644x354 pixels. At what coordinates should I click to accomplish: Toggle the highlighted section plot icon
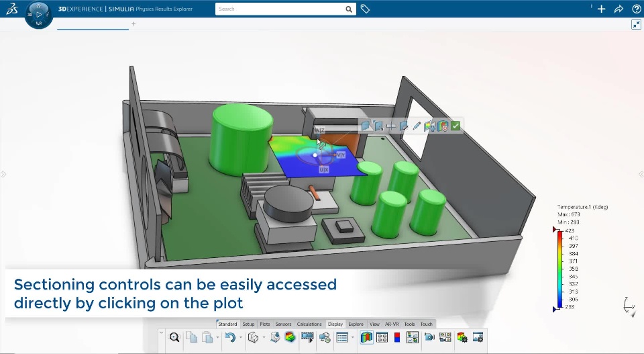(x=366, y=338)
